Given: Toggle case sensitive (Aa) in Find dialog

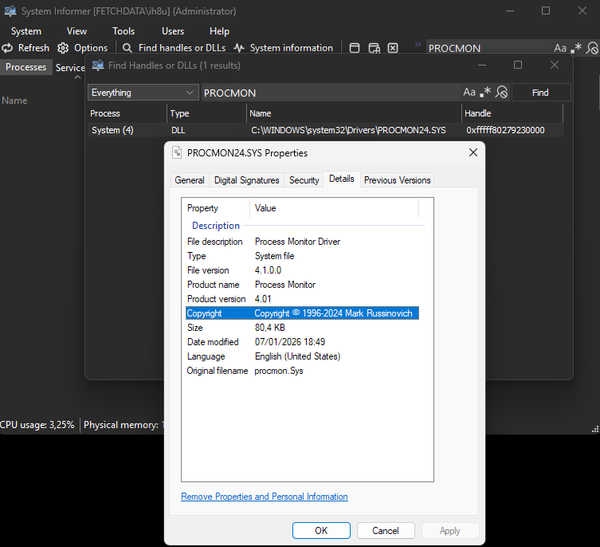Looking at the screenshot, I should coord(469,92).
